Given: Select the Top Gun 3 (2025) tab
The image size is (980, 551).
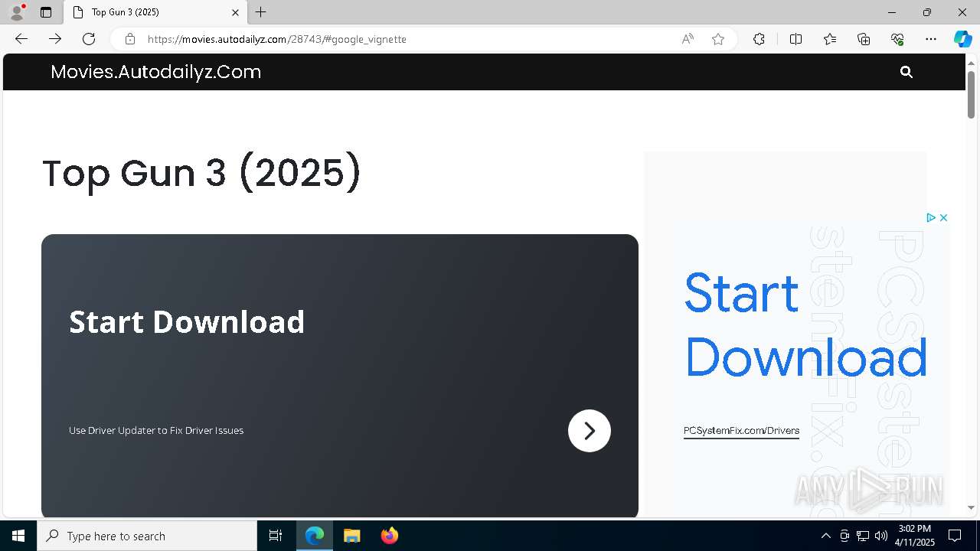Looking at the screenshot, I should pyautogui.click(x=155, y=12).
